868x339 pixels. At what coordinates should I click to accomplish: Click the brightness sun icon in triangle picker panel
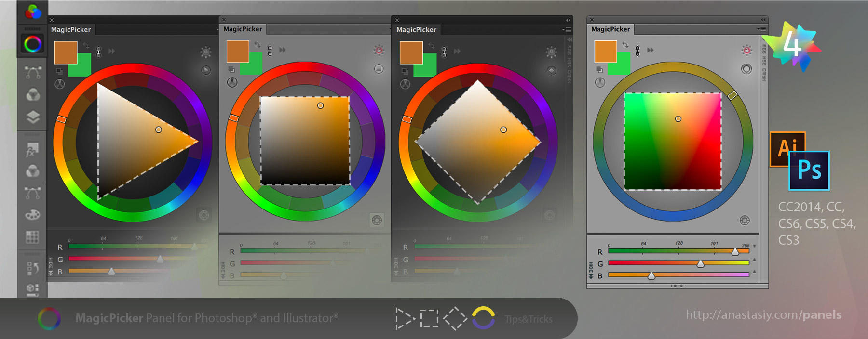click(x=206, y=52)
